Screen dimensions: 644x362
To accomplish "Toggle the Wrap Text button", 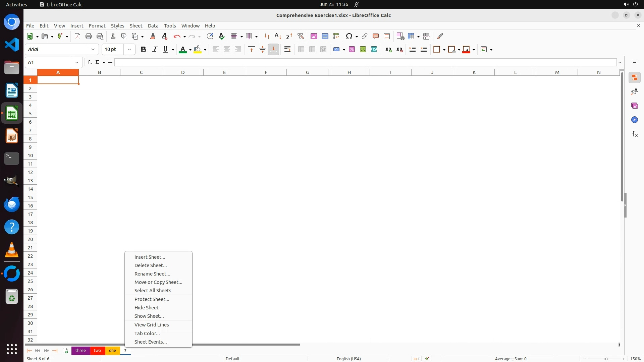I will (x=287, y=50).
